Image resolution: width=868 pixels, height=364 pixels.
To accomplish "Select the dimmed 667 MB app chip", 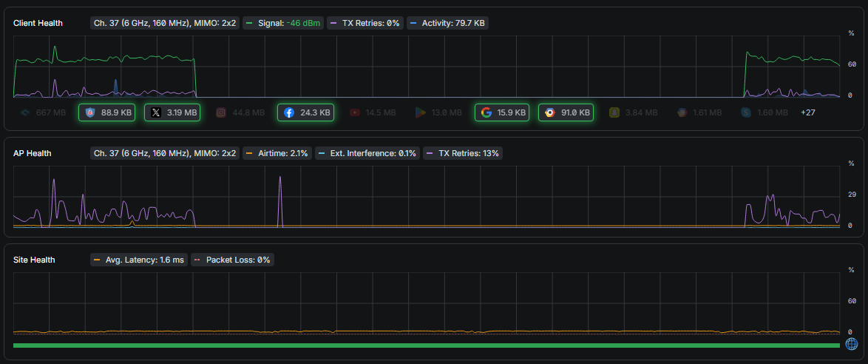I will tap(43, 112).
